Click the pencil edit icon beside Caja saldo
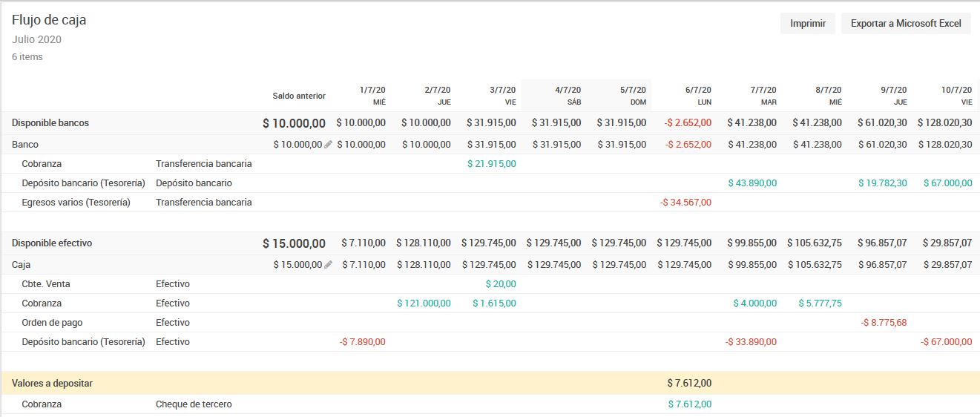Viewport: 980px width, 417px height. click(x=329, y=265)
